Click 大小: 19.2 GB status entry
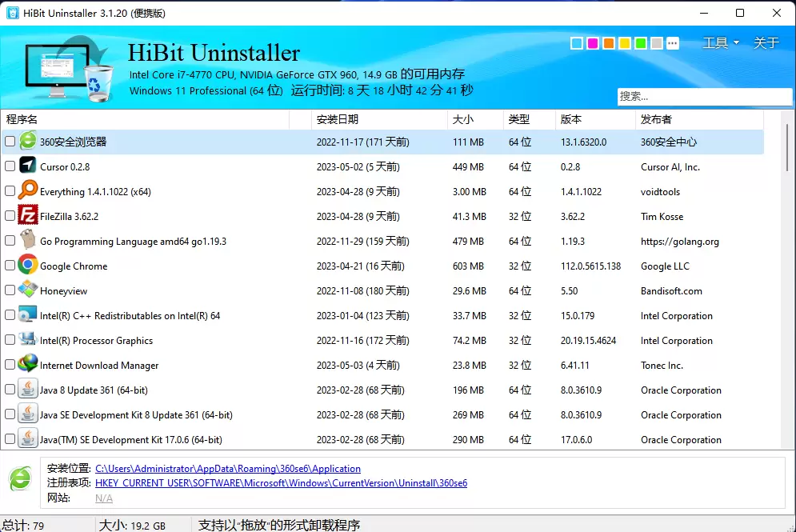The image size is (796, 532). (133, 526)
